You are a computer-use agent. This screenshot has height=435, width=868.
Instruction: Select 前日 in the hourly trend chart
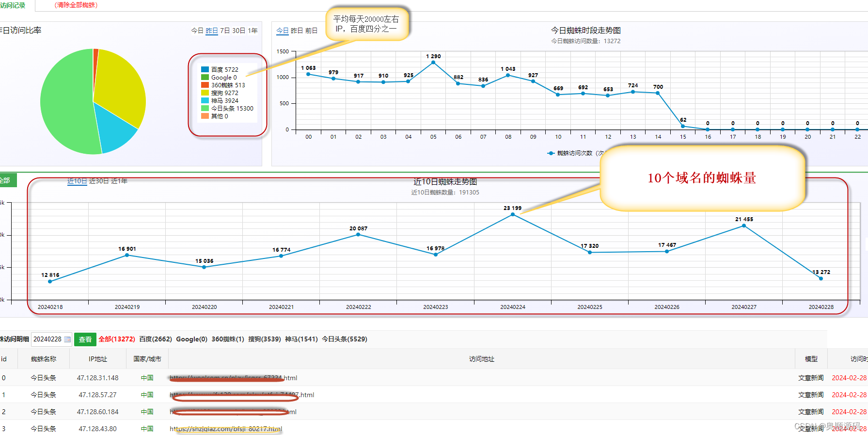click(311, 31)
